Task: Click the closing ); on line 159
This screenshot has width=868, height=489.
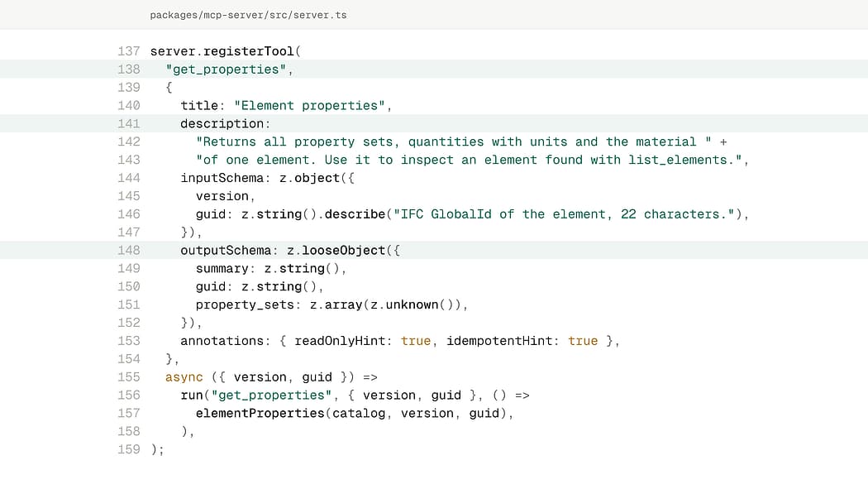Action: (x=157, y=449)
